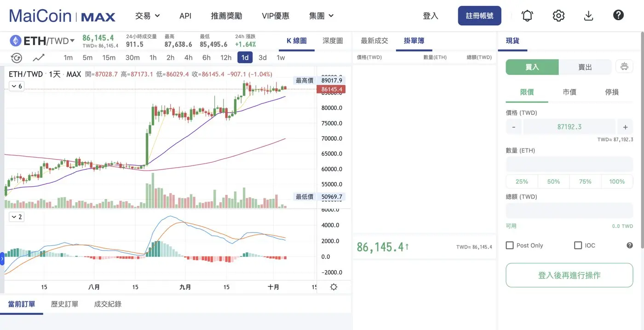The height and width of the screenshot is (330, 644).
Task: Select the 1m timeframe
Action: (68, 57)
